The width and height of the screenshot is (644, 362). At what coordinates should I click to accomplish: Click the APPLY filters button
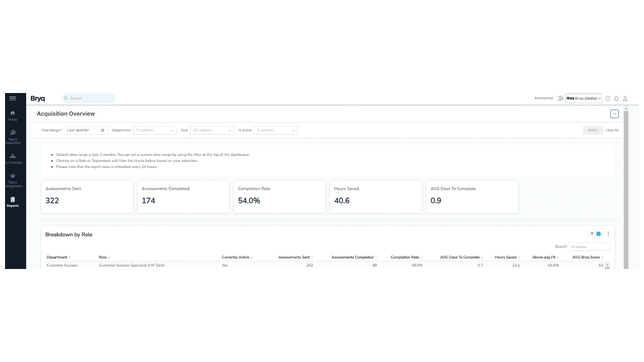pyautogui.click(x=593, y=130)
